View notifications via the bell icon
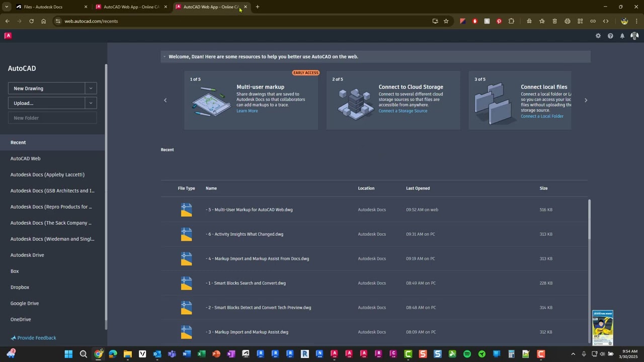Screen dimensions: 644x362 622,36
